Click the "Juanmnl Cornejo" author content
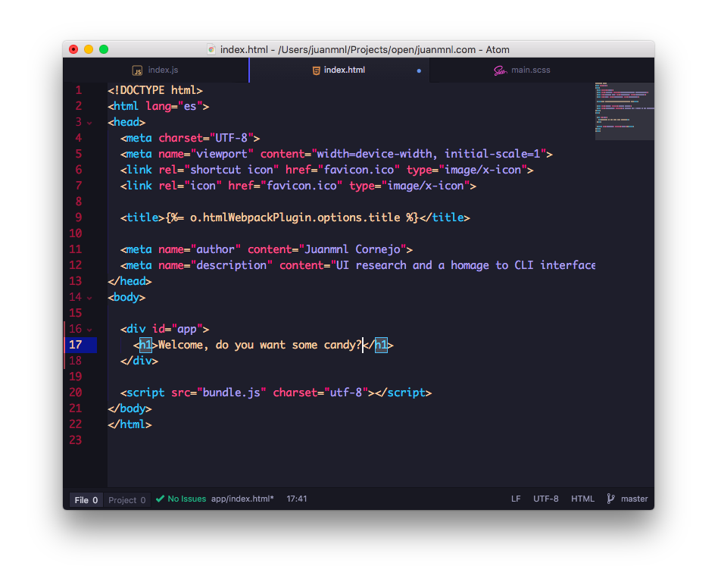721x588 pixels. [x=352, y=249]
